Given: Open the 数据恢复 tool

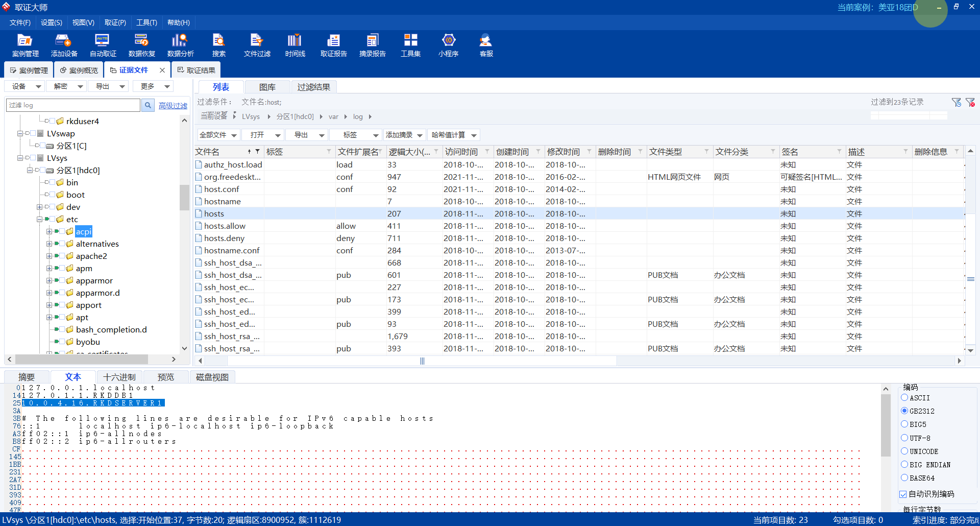Looking at the screenshot, I should [141, 45].
